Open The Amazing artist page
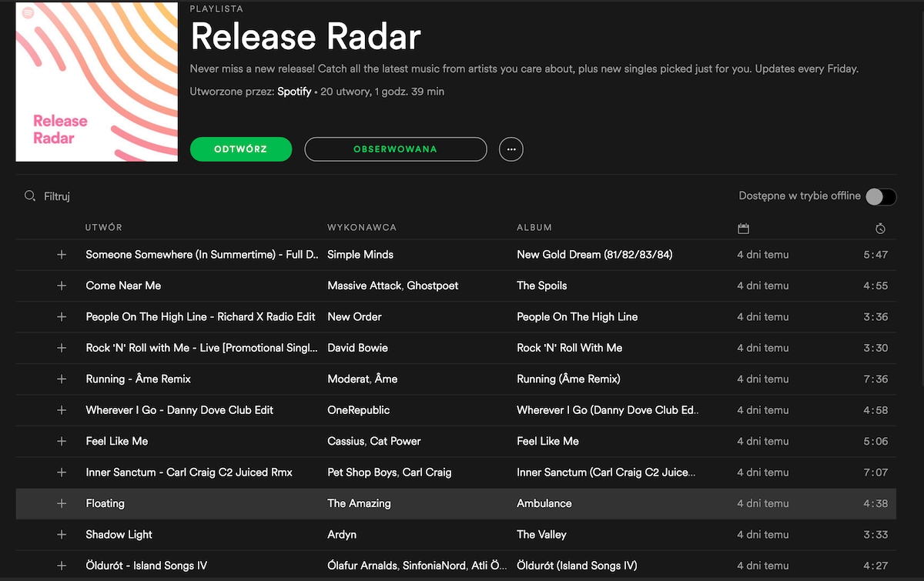The width and height of the screenshot is (924, 581). coord(359,503)
